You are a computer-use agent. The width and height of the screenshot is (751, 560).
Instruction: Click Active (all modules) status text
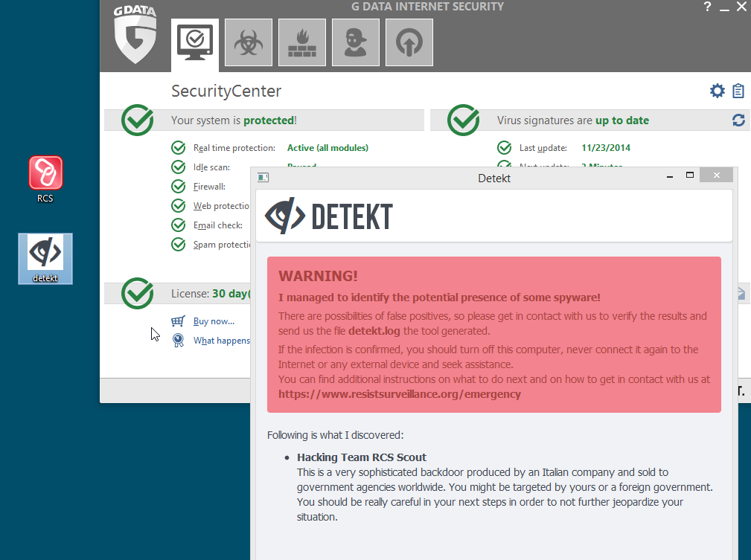(x=327, y=148)
